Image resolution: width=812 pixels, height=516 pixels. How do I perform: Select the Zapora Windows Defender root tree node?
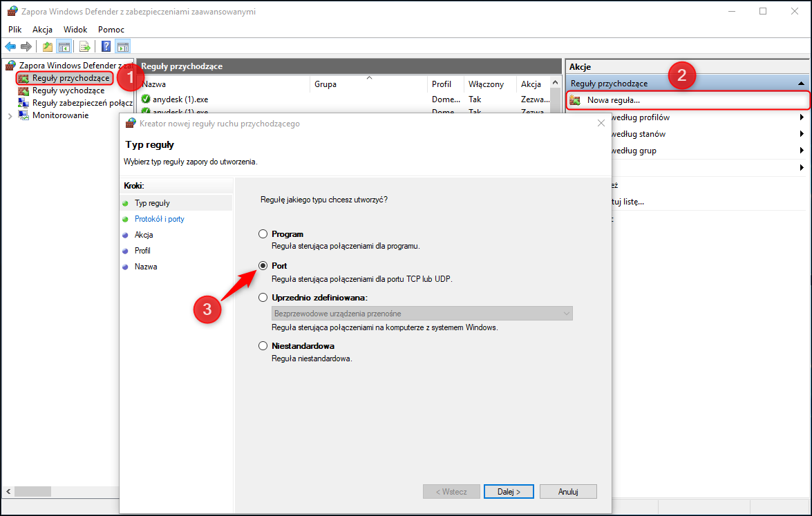click(76, 65)
